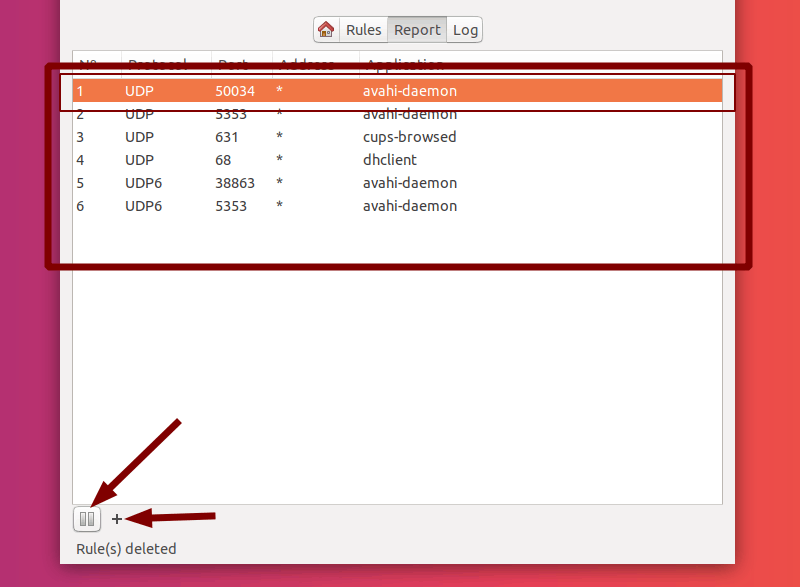Sort the list by the Protocol column
The image size is (800, 587).
[157, 63]
